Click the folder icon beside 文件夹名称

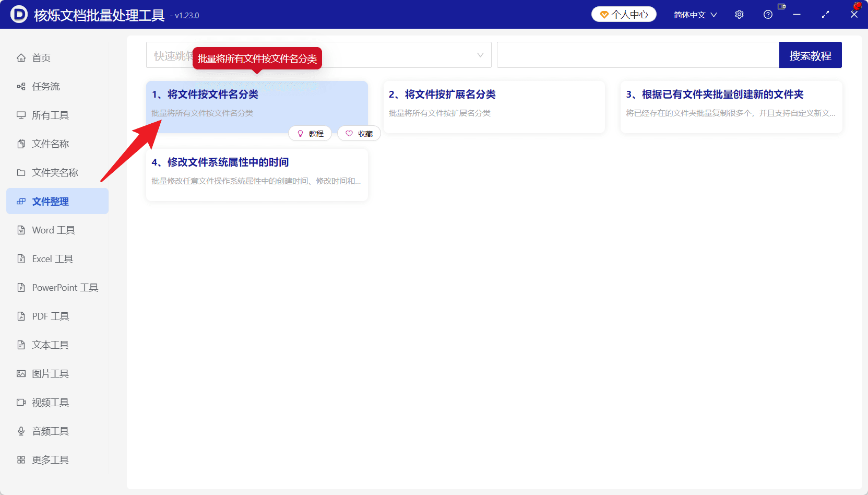tap(21, 173)
